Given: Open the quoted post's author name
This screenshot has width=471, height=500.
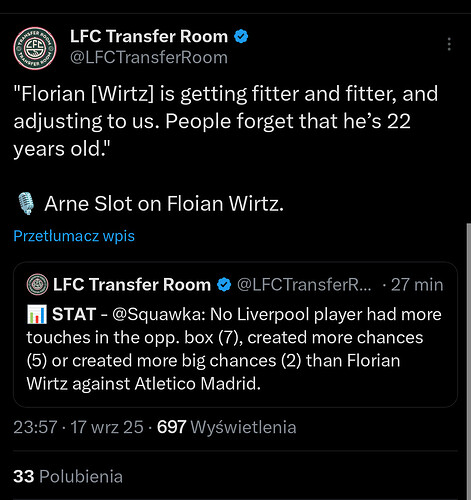Looking at the screenshot, I should tap(132, 285).
